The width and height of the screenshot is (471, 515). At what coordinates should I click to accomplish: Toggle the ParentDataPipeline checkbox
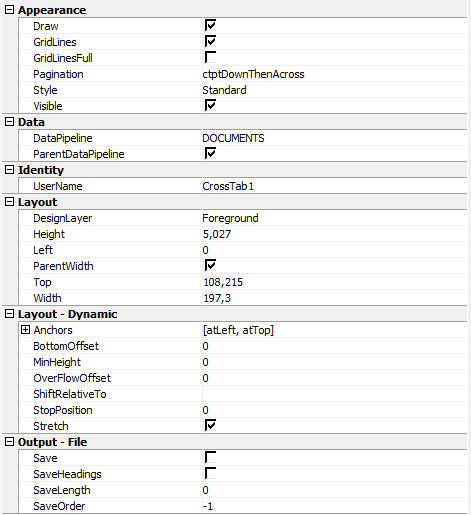210,153
